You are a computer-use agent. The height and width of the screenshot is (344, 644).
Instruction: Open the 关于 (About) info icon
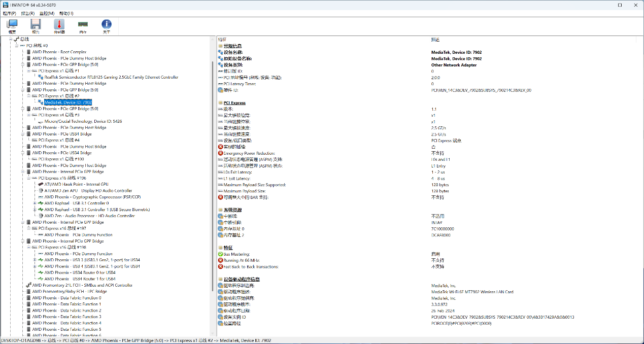(107, 26)
